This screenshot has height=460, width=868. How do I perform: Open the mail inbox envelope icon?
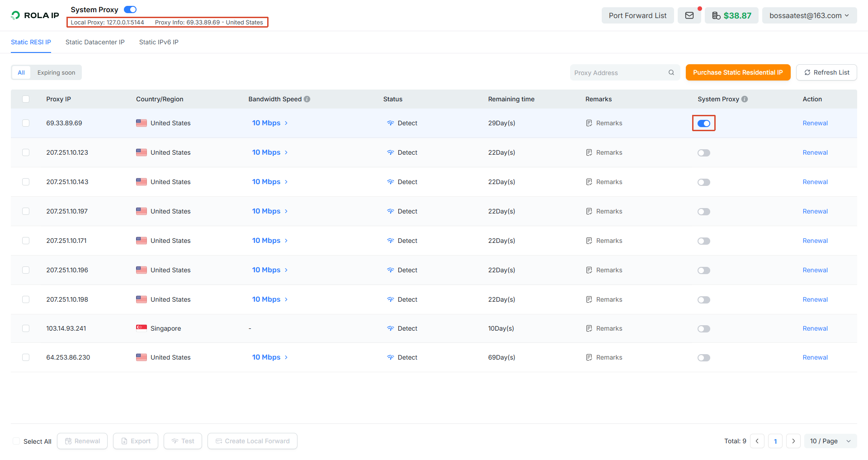pos(689,15)
